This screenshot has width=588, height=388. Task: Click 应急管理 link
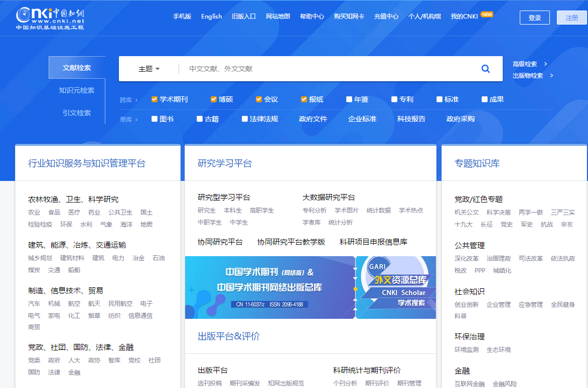pyautogui.click(x=531, y=304)
